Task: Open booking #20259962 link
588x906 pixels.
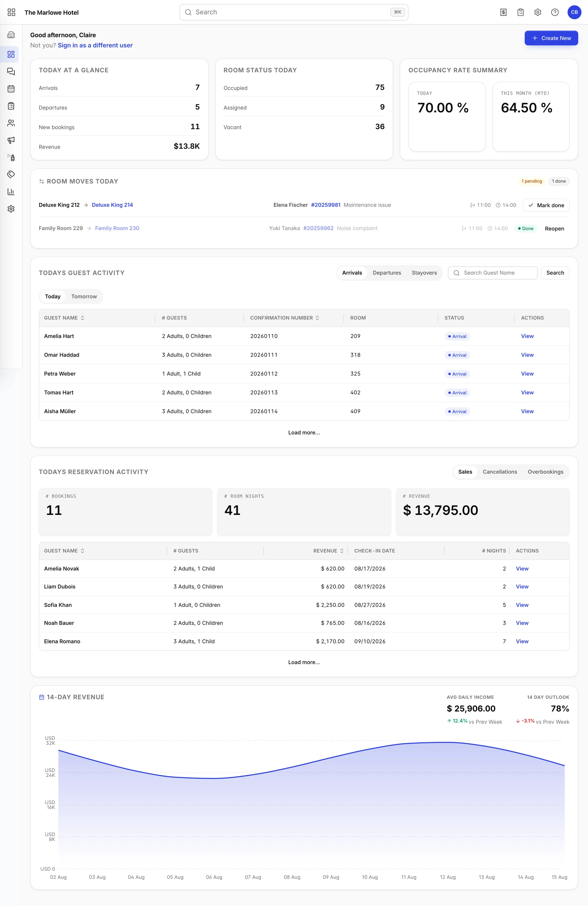Action: [x=318, y=228]
